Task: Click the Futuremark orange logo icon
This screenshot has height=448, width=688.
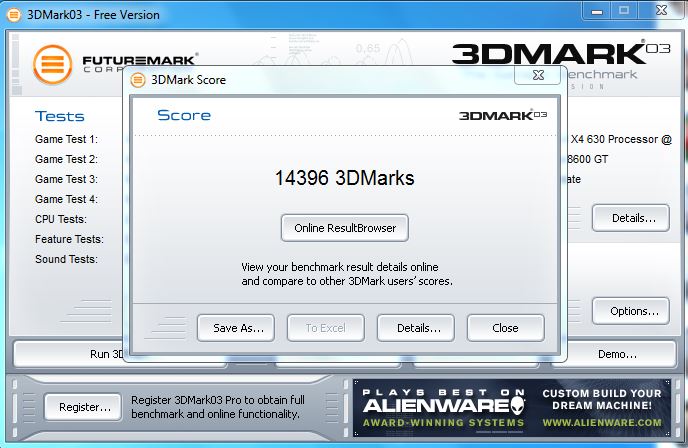Action: [52, 65]
